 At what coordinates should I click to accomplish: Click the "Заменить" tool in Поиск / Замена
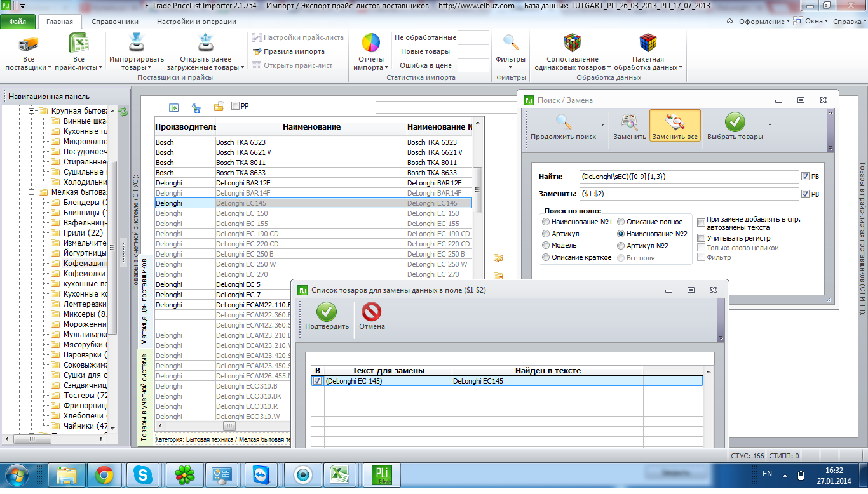[630, 126]
